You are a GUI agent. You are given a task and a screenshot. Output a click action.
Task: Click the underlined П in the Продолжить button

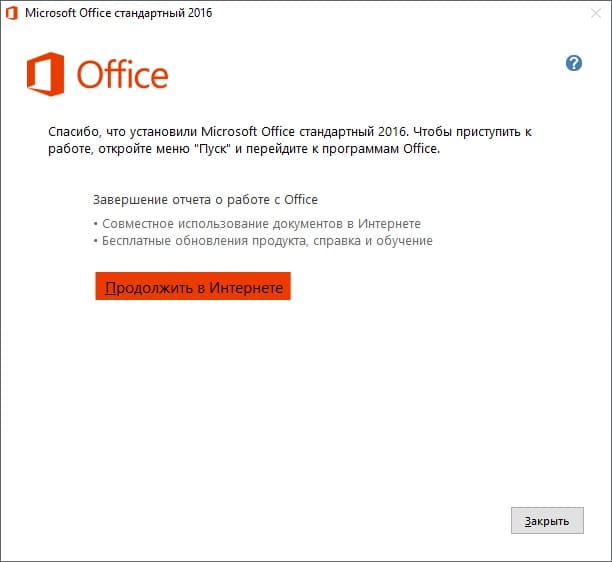(x=110, y=288)
